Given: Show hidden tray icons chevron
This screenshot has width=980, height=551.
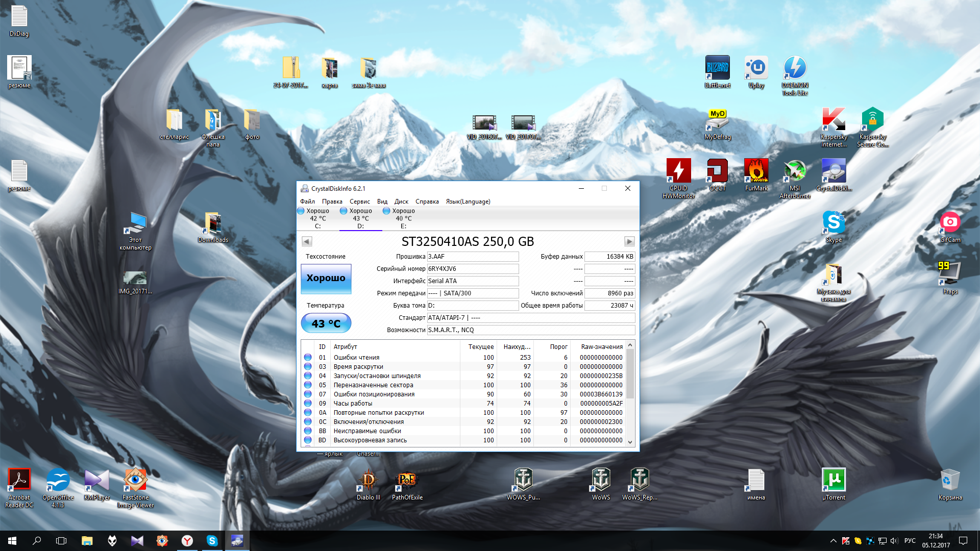Looking at the screenshot, I should 833,541.
